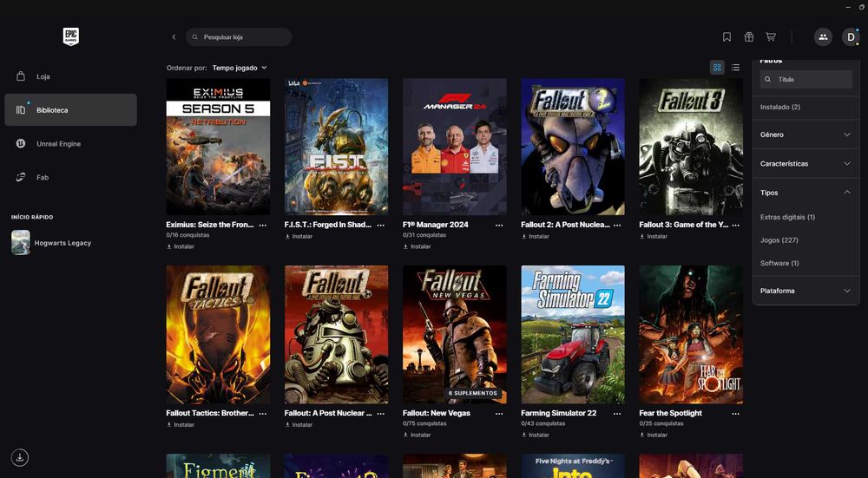Click the Fallout 2: A Post Nuclea... title
The height and width of the screenshot is (478, 868).
pyautogui.click(x=565, y=225)
